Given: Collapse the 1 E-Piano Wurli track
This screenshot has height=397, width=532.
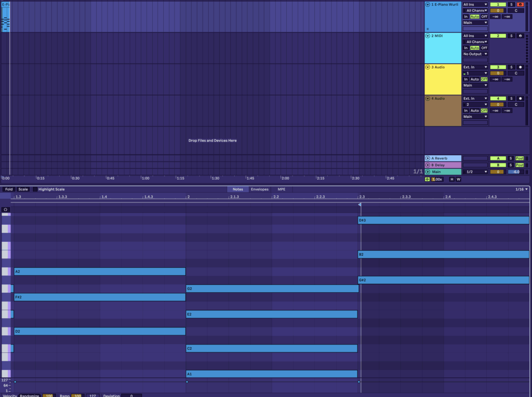Looking at the screenshot, I should click(428, 5).
